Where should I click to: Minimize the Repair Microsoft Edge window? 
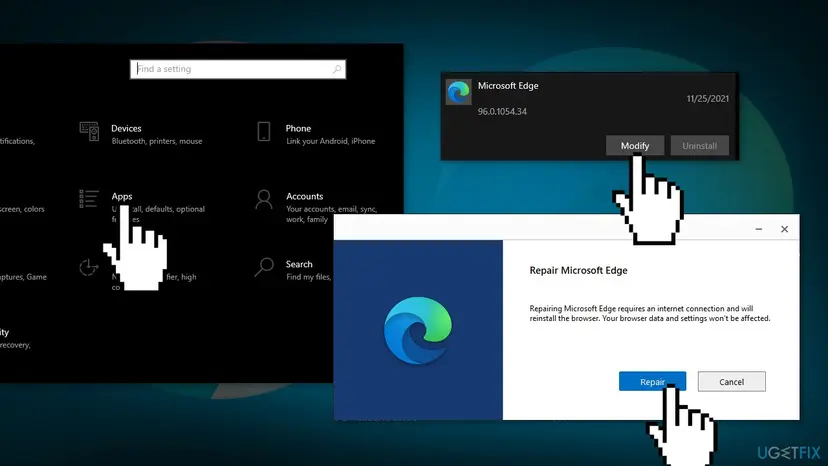(x=759, y=229)
